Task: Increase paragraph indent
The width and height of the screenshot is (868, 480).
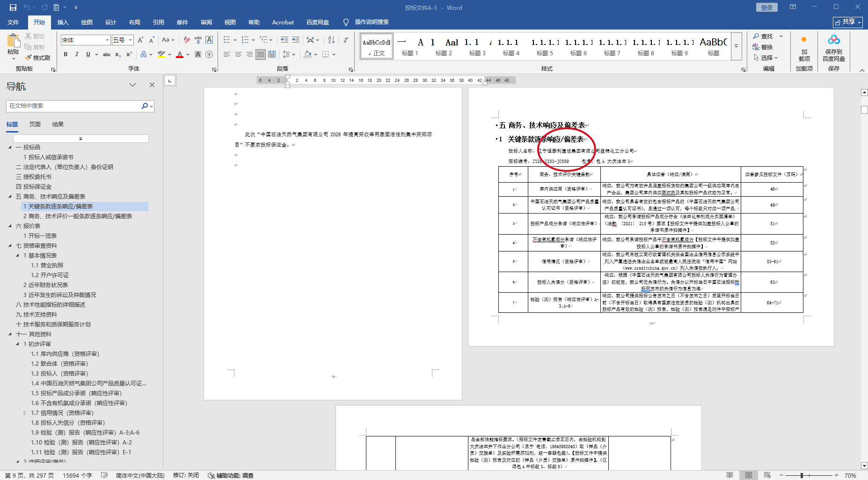Action: coord(296,40)
